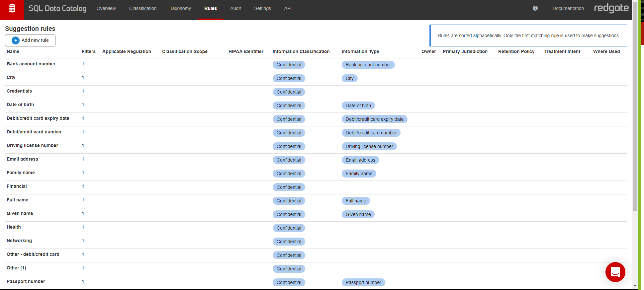Screen dimensions: 644x290
Task: Open the Taxonomy tab
Action: [x=180, y=8]
